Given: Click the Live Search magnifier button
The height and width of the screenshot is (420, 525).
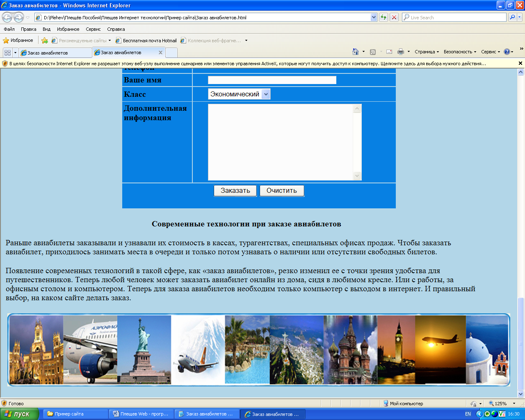Looking at the screenshot, I should click(512, 17).
